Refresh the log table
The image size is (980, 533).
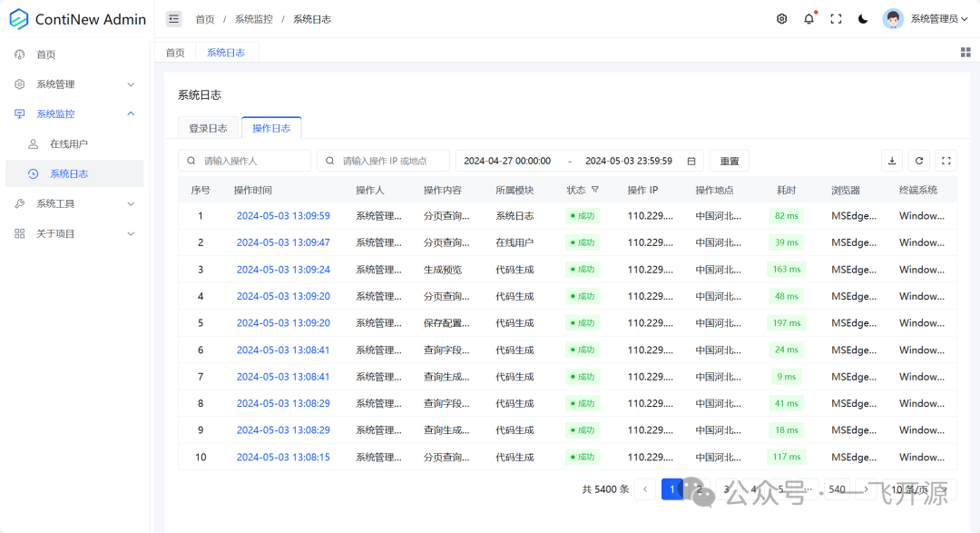[x=918, y=160]
